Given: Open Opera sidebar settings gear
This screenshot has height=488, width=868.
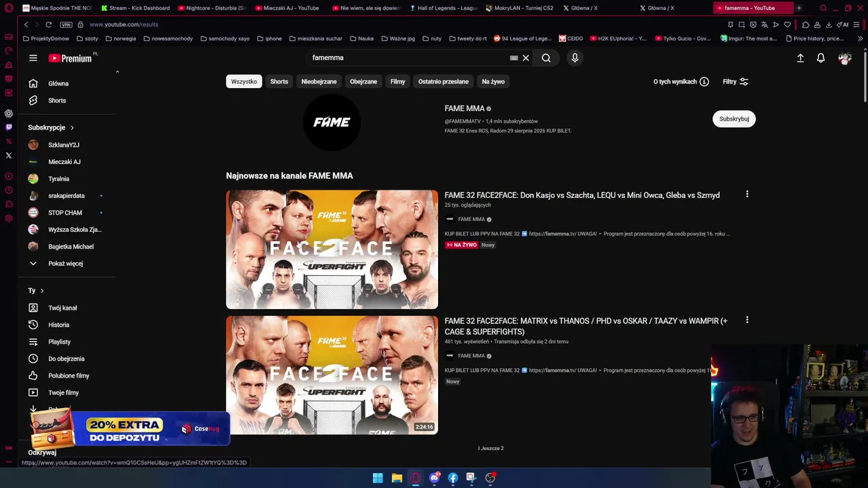Looking at the screenshot, I should click(x=9, y=218).
